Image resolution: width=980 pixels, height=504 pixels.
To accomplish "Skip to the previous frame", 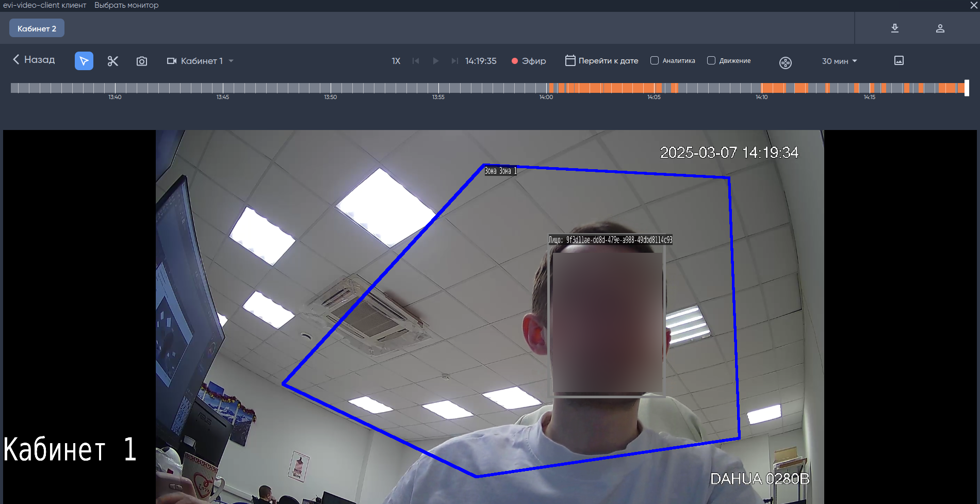I will 416,61.
